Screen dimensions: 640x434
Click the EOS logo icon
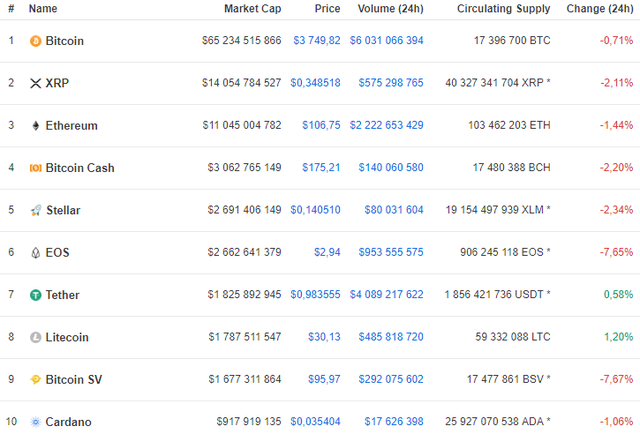pyautogui.click(x=36, y=253)
